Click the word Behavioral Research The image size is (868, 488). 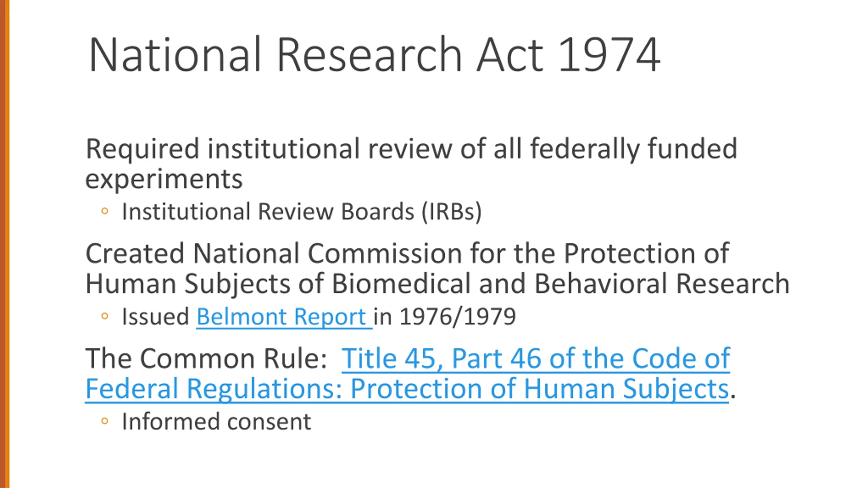point(662,283)
